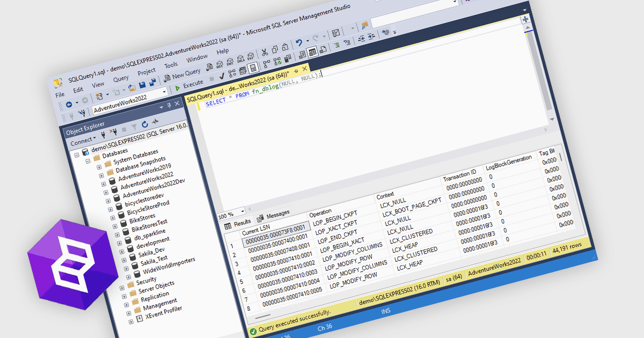The width and height of the screenshot is (644, 338).
Task: Open the Help menu
Action: (223, 51)
